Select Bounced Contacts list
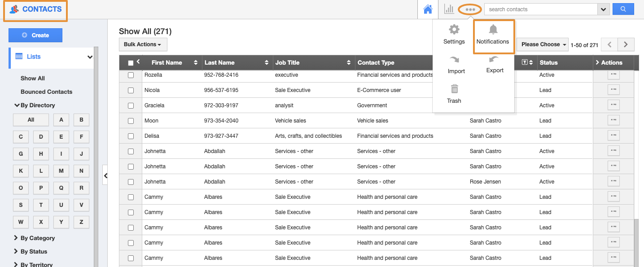 [x=46, y=92]
